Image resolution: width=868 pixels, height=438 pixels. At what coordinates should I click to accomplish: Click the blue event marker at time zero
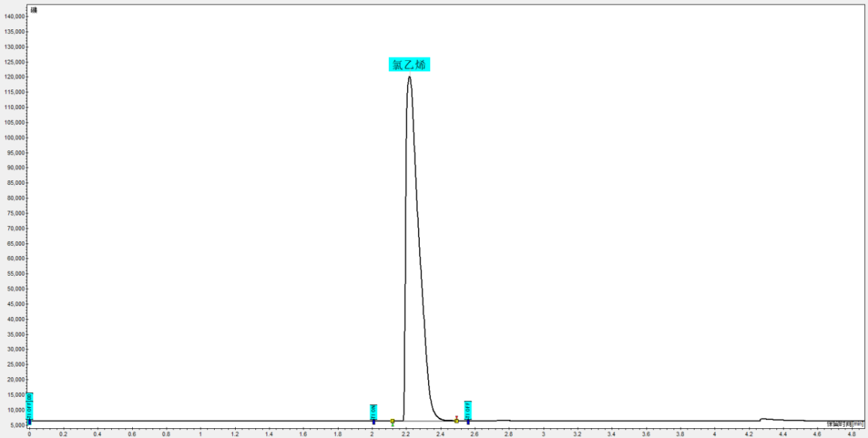click(x=30, y=422)
